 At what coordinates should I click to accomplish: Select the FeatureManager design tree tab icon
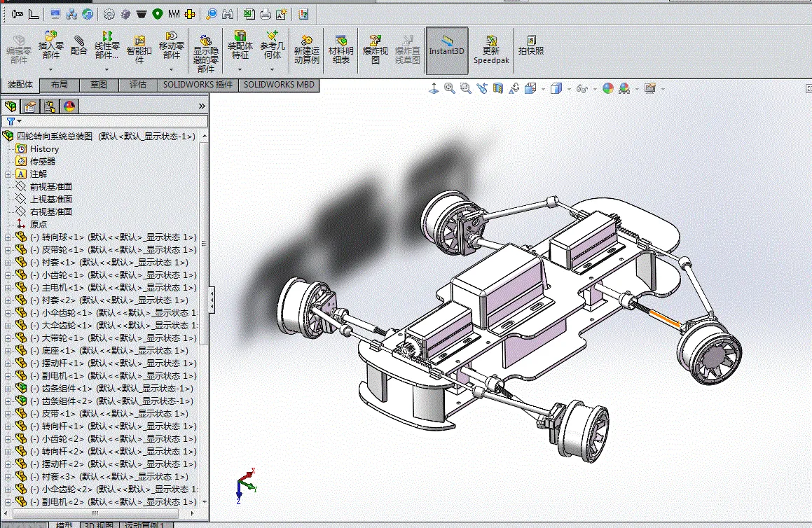[x=11, y=106]
